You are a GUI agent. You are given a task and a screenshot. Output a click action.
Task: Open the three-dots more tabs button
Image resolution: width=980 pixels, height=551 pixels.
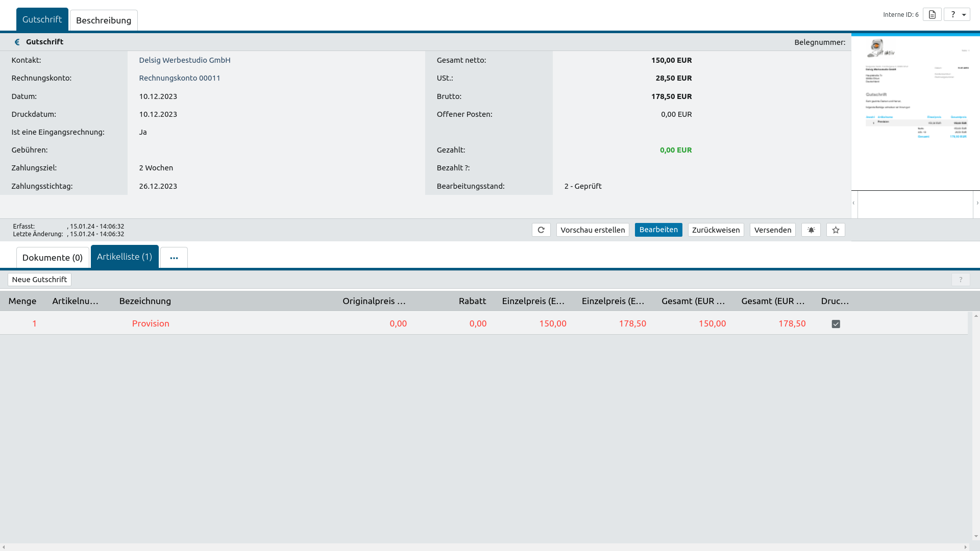click(x=174, y=258)
